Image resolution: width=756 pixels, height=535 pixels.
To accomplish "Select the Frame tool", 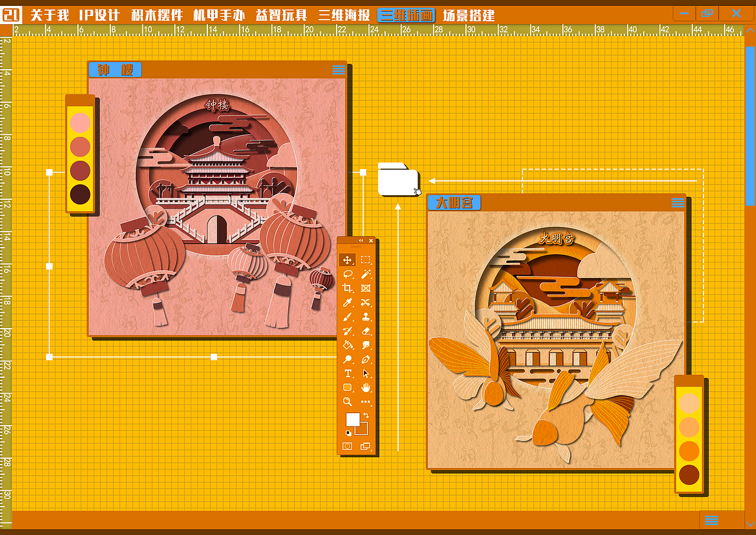I will 366,288.
